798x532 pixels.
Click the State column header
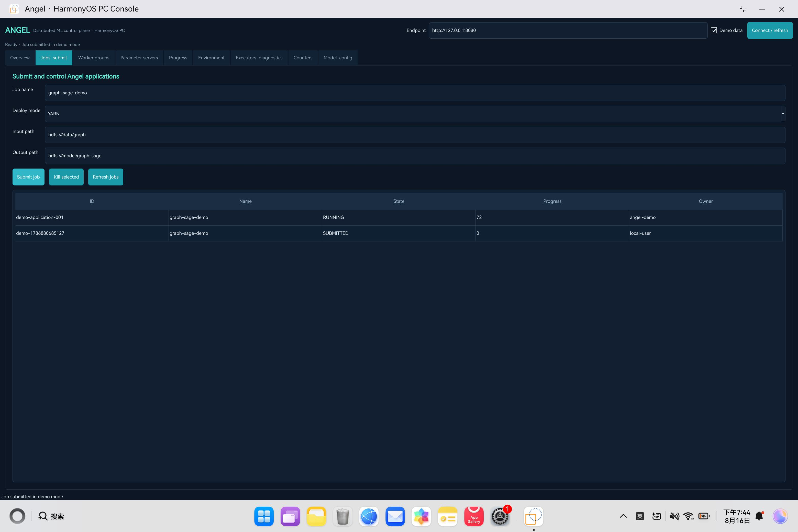[x=399, y=201]
